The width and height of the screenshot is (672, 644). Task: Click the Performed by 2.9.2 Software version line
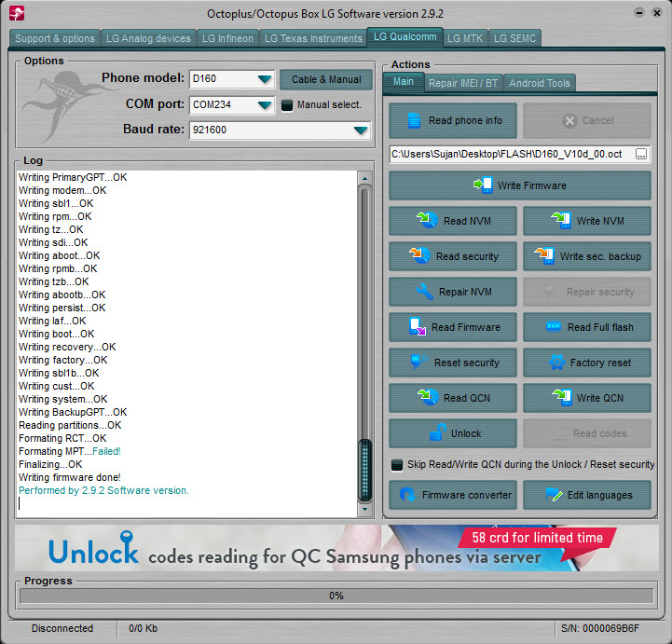[103, 490]
